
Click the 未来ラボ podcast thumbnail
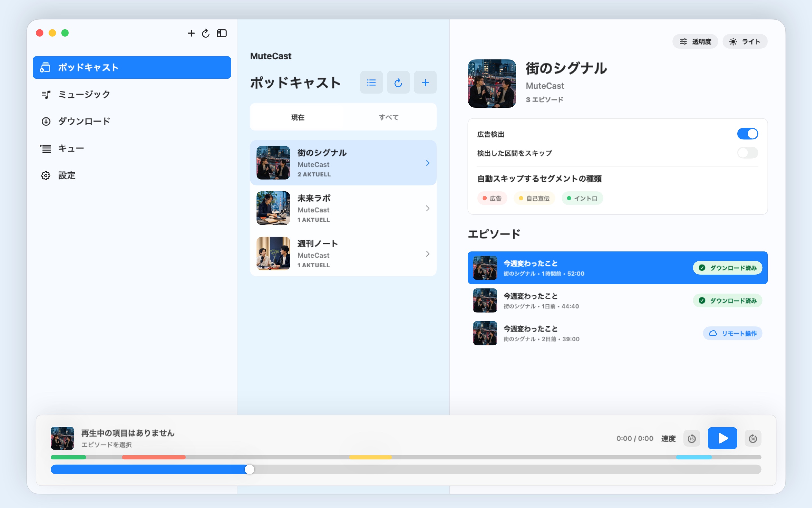[x=273, y=208]
